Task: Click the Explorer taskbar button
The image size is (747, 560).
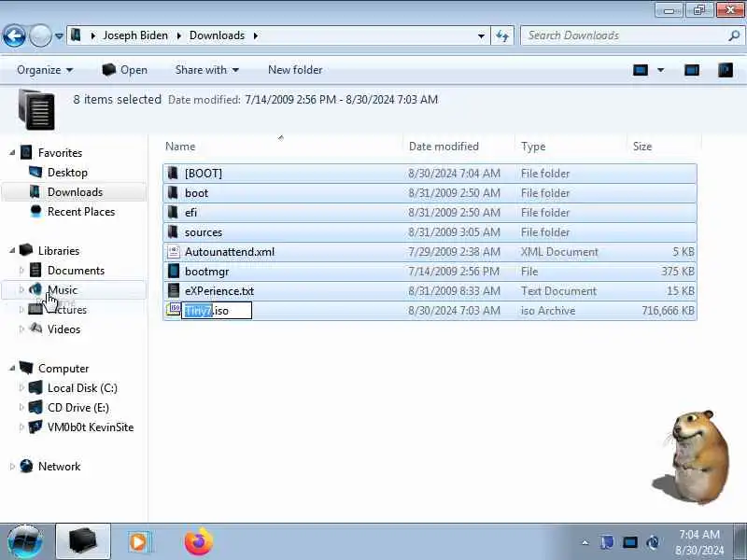Action: [83, 541]
